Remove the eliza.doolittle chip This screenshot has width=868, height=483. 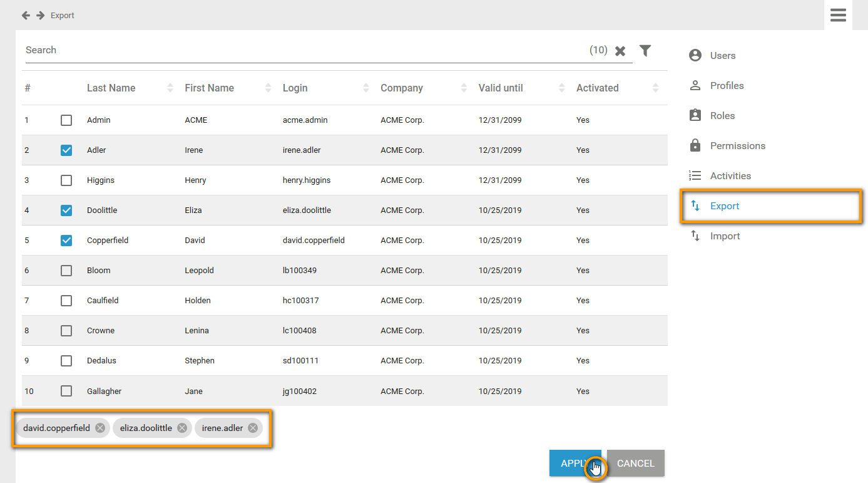click(181, 428)
